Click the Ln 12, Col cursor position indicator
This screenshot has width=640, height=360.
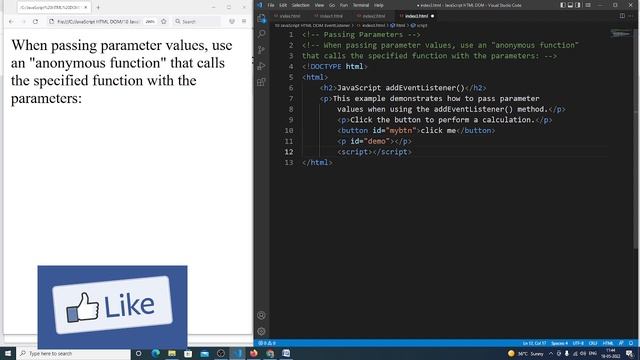(534, 343)
